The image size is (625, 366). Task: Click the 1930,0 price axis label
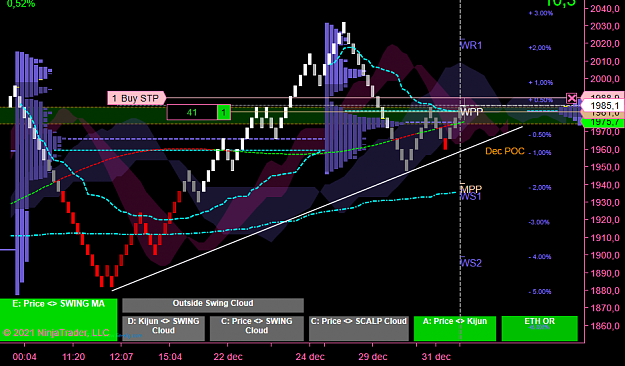tap(605, 203)
